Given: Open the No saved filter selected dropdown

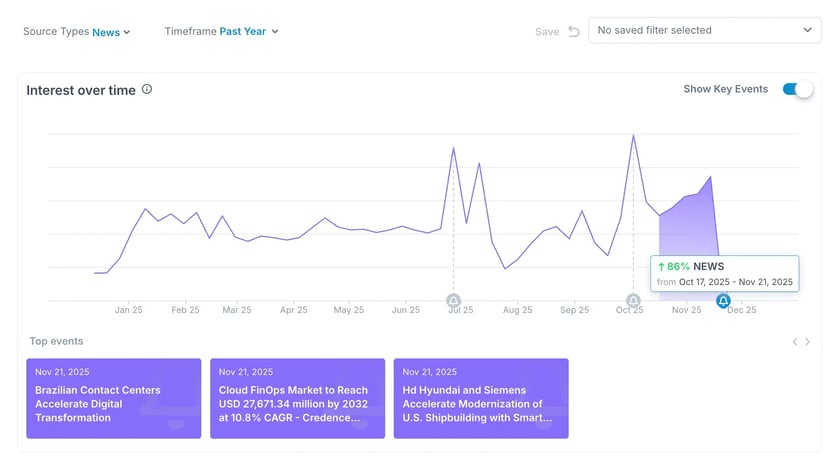Looking at the screenshot, I should coord(705,30).
